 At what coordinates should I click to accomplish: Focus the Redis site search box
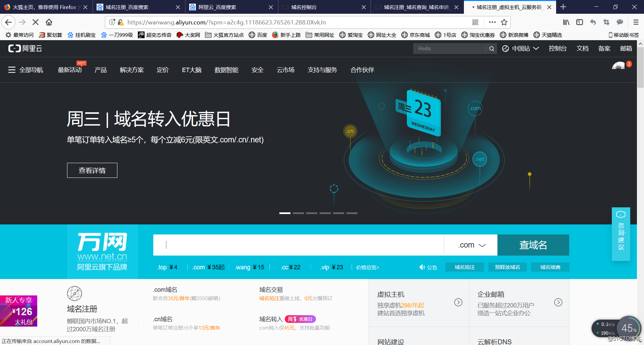click(x=450, y=49)
